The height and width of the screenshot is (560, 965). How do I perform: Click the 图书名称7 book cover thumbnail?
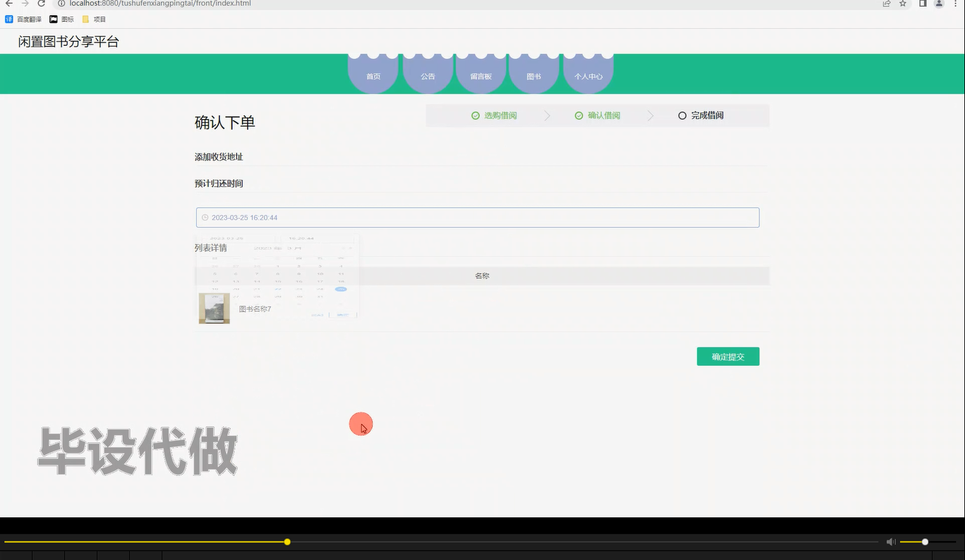[214, 308]
